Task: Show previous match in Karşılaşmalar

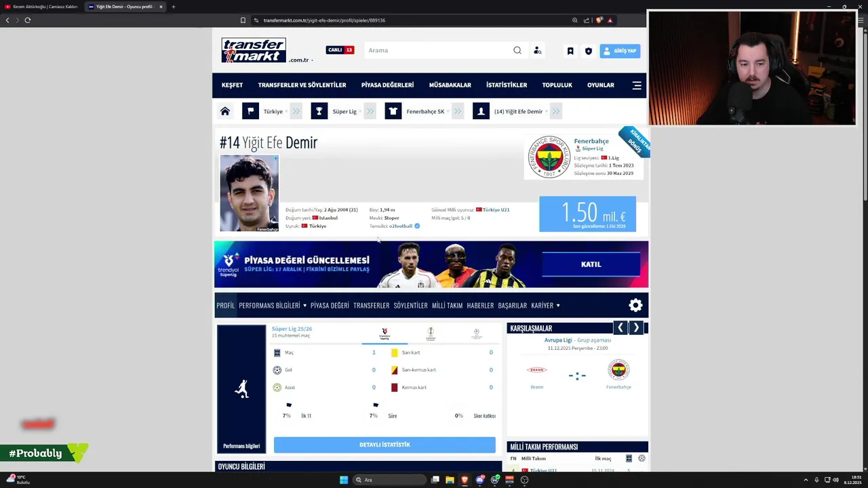Action: pyautogui.click(x=620, y=328)
